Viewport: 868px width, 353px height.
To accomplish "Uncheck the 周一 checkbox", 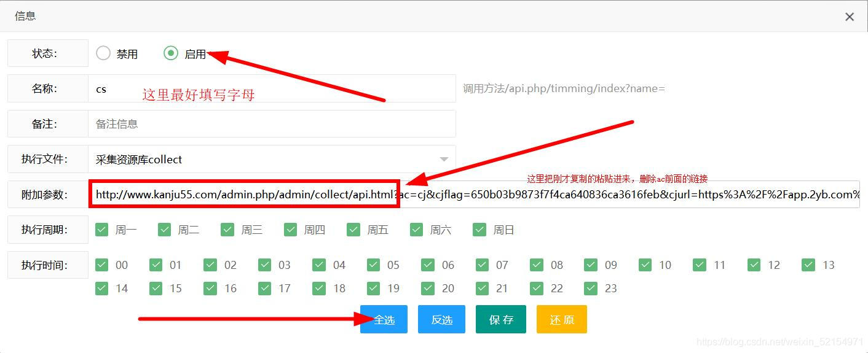I will tap(102, 230).
